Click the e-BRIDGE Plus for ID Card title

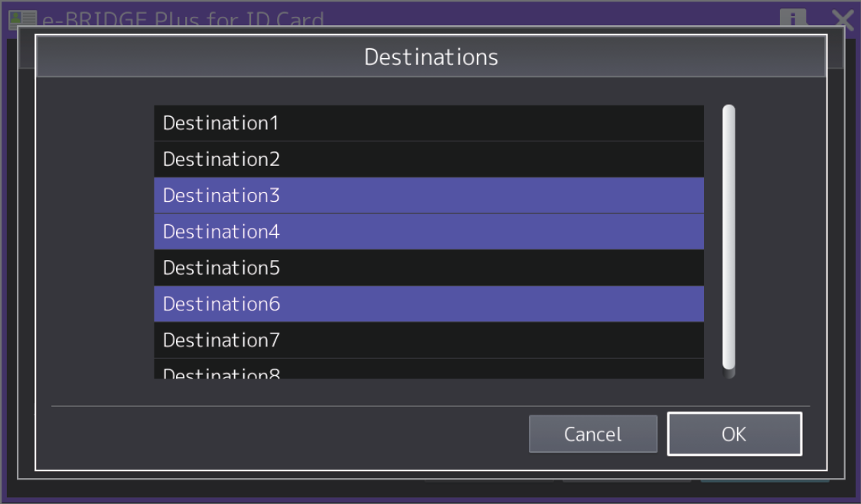(x=184, y=19)
